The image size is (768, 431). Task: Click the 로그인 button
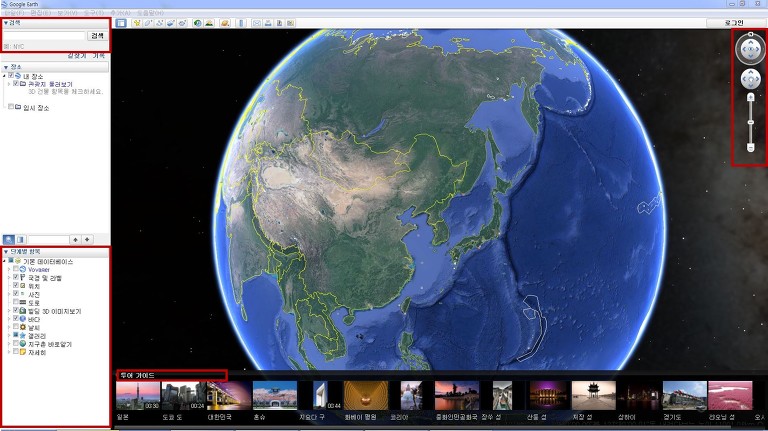point(734,23)
